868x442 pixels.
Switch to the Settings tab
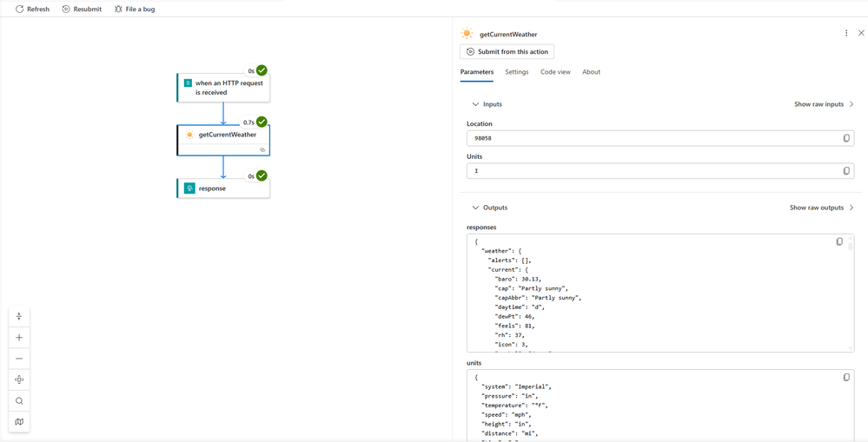tap(516, 72)
